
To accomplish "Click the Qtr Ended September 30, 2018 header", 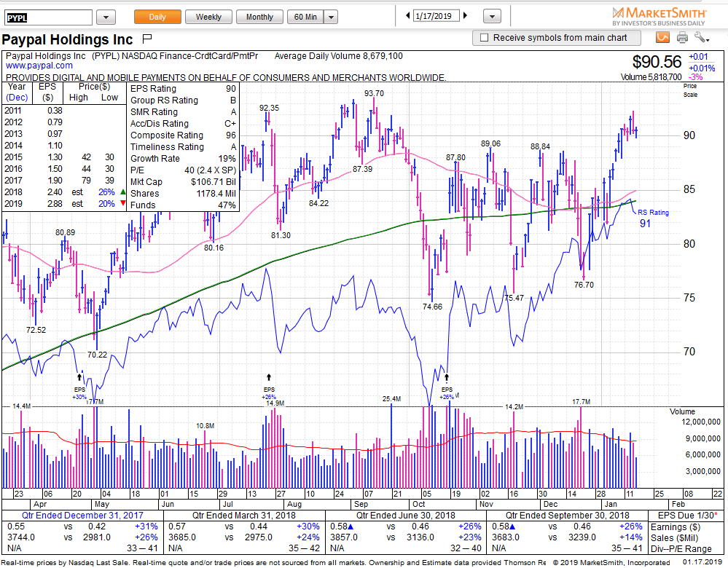I will pyautogui.click(x=568, y=516).
